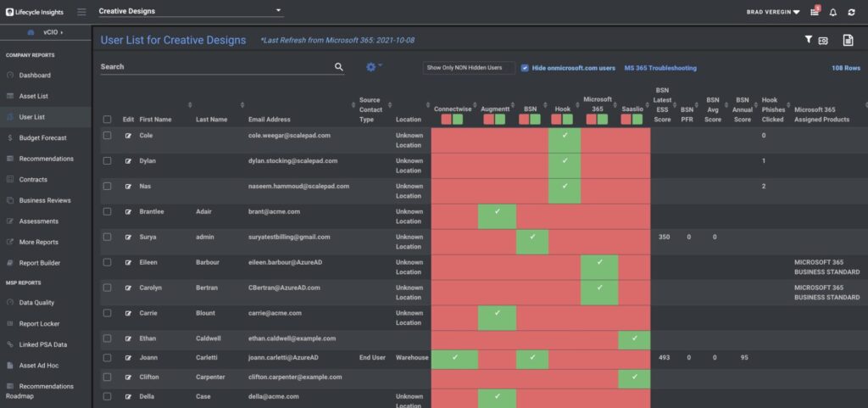Screen dimensions: 868x408
Task: Edit the Dylan user row
Action: click(129, 161)
